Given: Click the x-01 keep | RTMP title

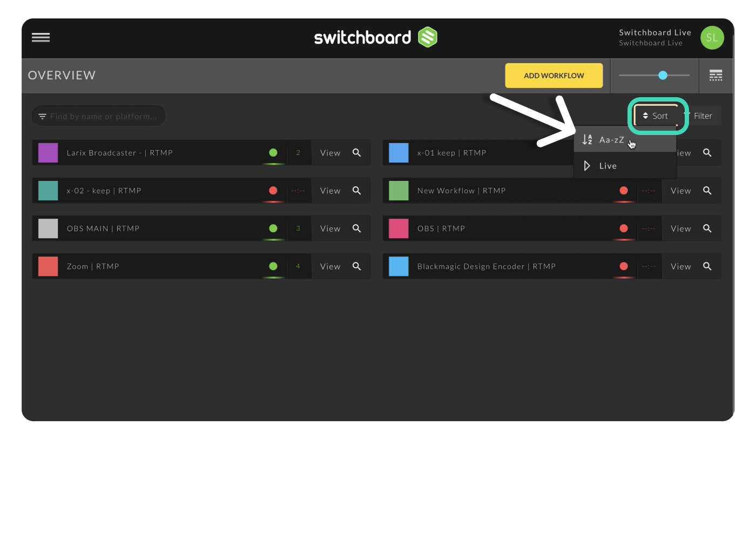Looking at the screenshot, I should tap(451, 153).
